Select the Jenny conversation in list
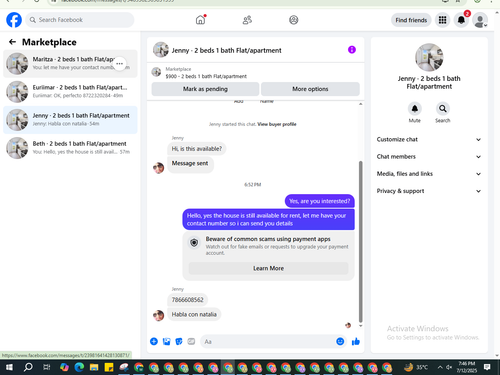This screenshot has width=500, height=375. (x=70, y=120)
